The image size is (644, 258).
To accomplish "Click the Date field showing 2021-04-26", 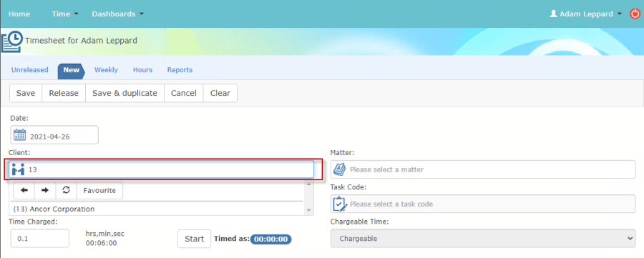I will tap(54, 135).
